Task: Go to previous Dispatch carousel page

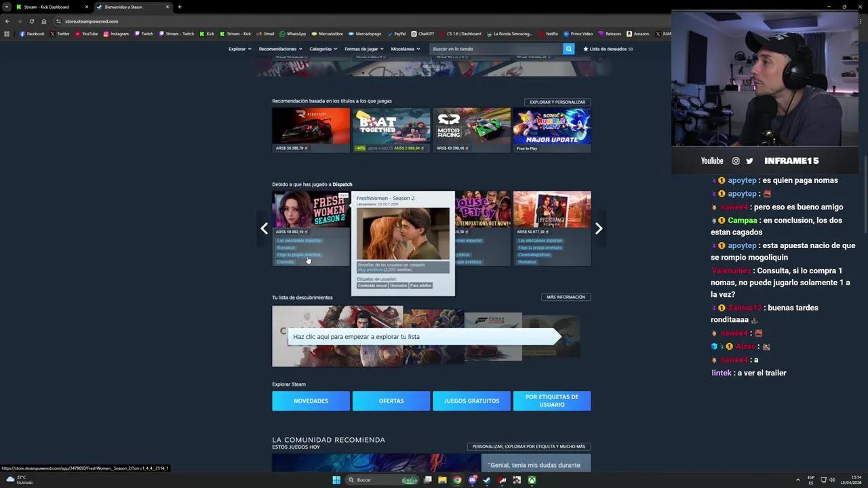Action: tap(264, 228)
